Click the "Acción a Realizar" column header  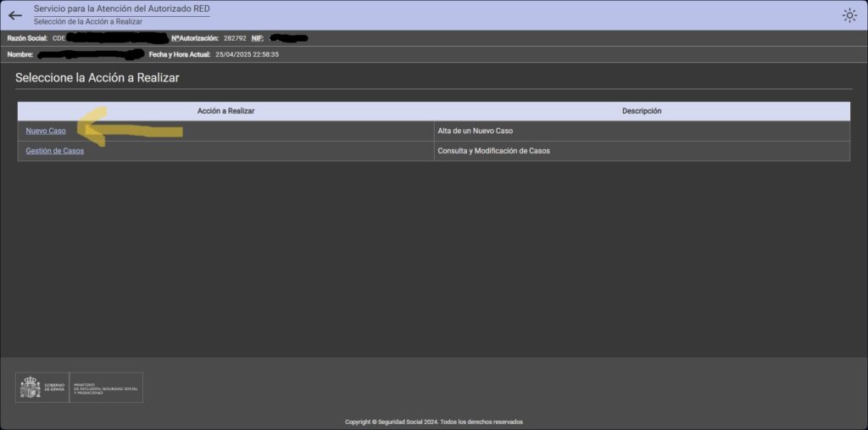[x=225, y=111]
